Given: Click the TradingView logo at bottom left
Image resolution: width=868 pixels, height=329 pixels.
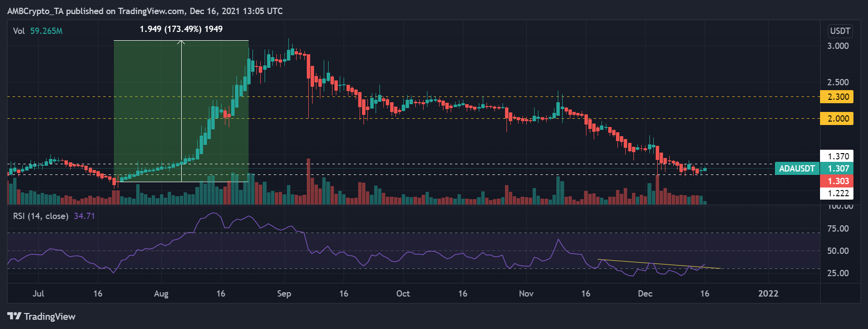Looking at the screenshot, I should coord(42,316).
